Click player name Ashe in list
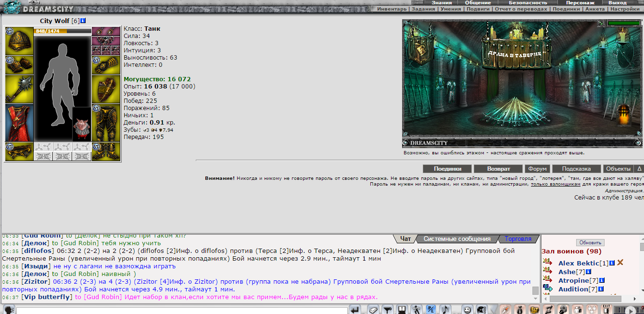The width and height of the screenshot is (644, 314). click(567, 272)
